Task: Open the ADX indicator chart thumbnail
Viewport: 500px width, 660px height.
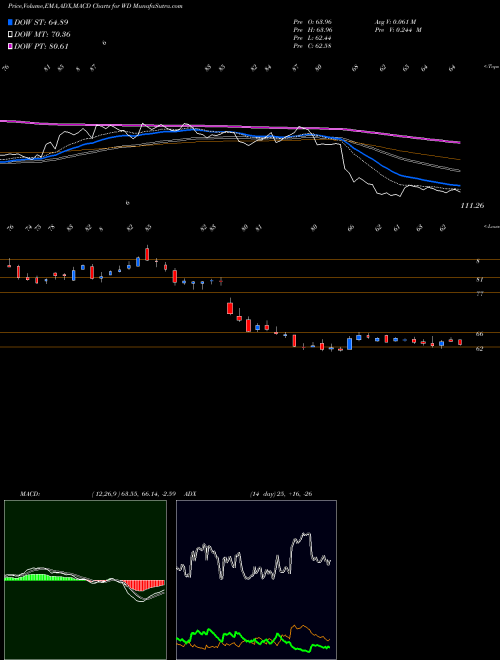Action: click(256, 580)
